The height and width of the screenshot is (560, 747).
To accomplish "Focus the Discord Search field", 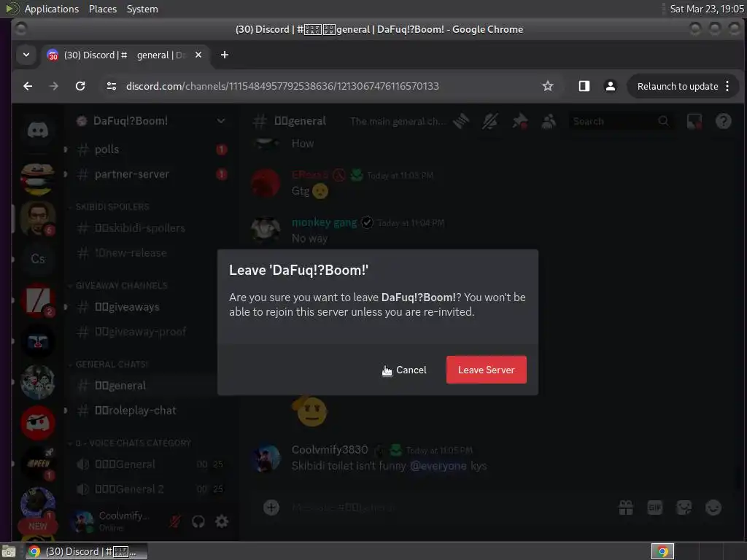I will pos(622,122).
